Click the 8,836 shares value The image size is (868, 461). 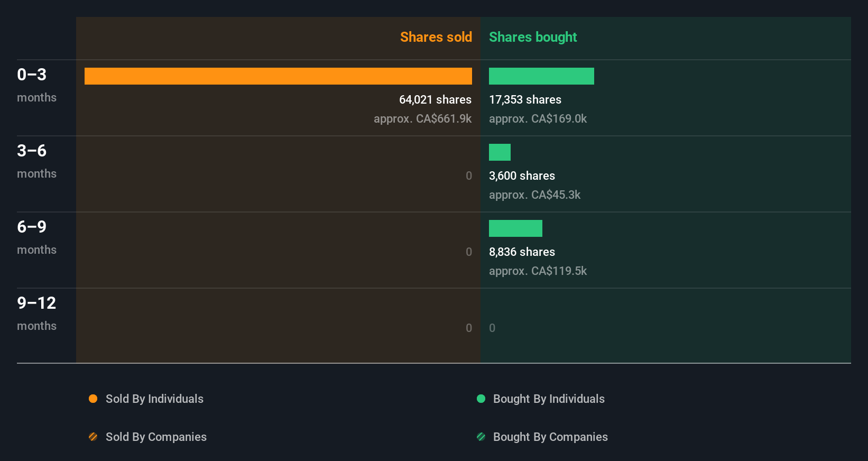pos(522,252)
